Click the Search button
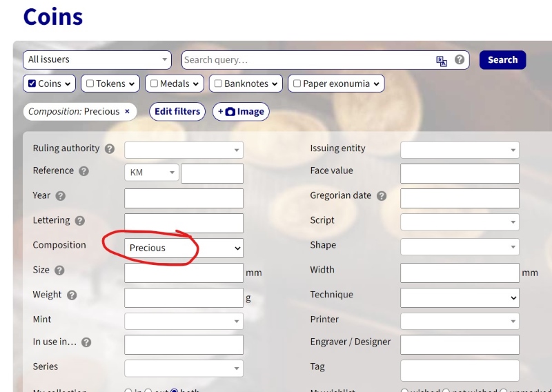 click(x=503, y=60)
